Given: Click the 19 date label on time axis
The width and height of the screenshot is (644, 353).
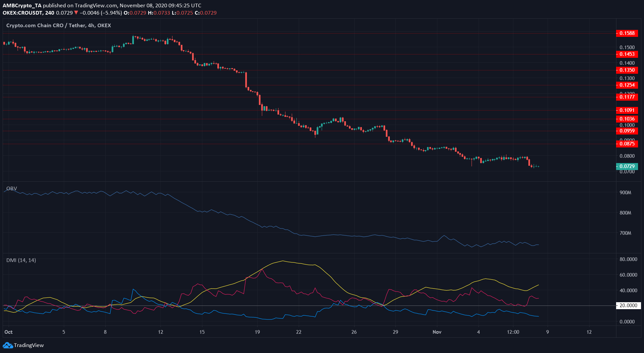Looking at the screenshot, I should (257, 332).
